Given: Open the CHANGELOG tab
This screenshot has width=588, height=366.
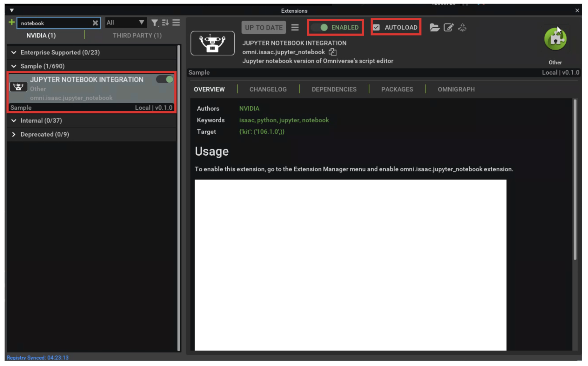Looking at the screenshot, I should click(268, 89).
